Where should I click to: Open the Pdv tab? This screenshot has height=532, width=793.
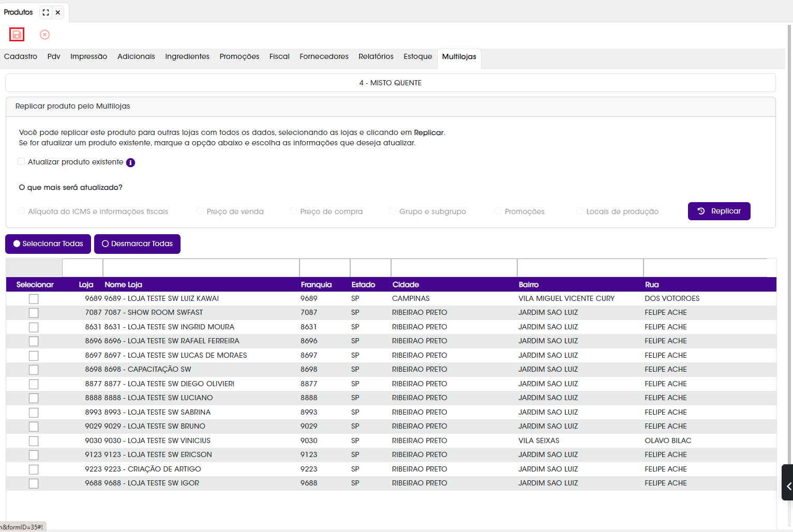(54, 56)
